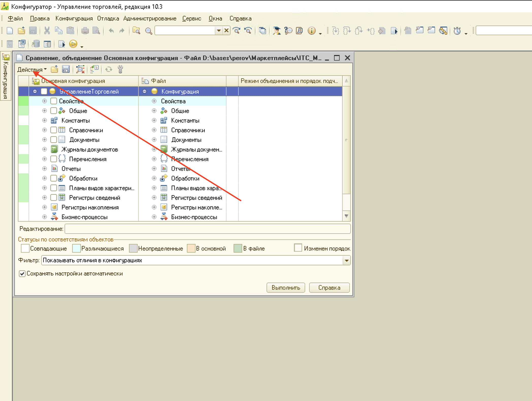
Task: Click the Режим объединения column header
Action: point(290,81)
